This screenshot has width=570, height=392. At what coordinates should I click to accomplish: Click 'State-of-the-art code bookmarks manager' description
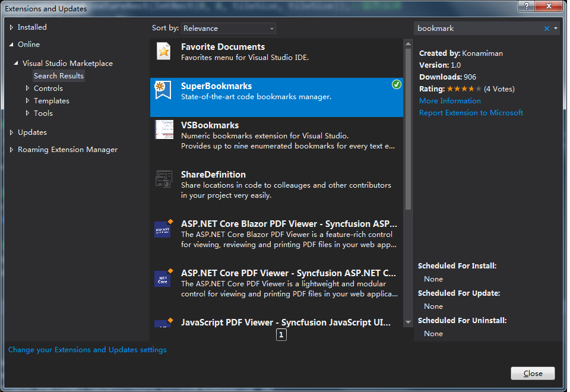click(256, 97)
